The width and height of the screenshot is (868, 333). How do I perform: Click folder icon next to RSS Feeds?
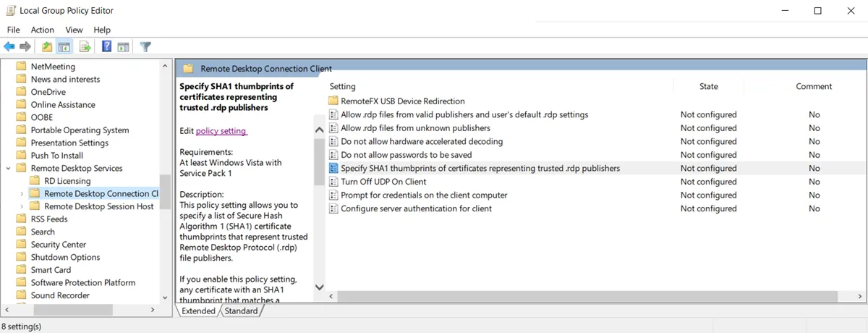pyautogui.click(x=21, y=219)
